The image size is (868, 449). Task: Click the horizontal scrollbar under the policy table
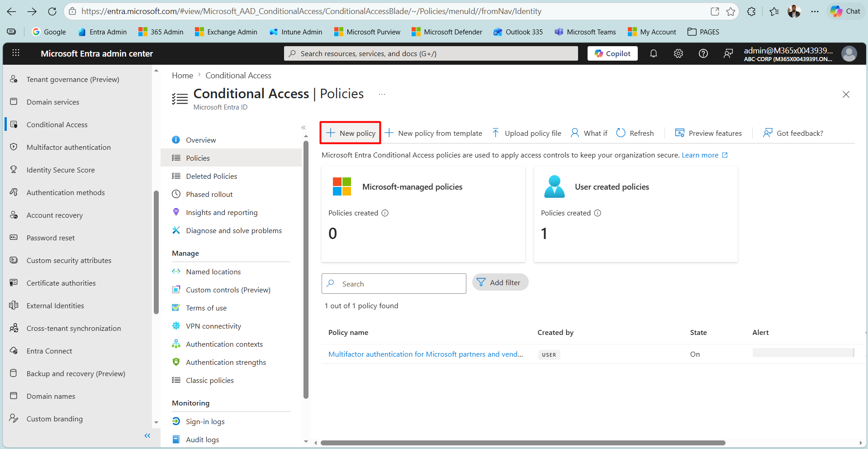coord(523,443)
